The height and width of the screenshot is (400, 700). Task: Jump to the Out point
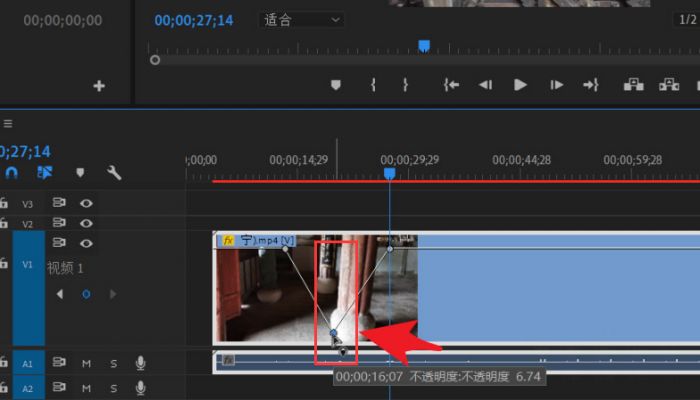click(x=591, y=86)
